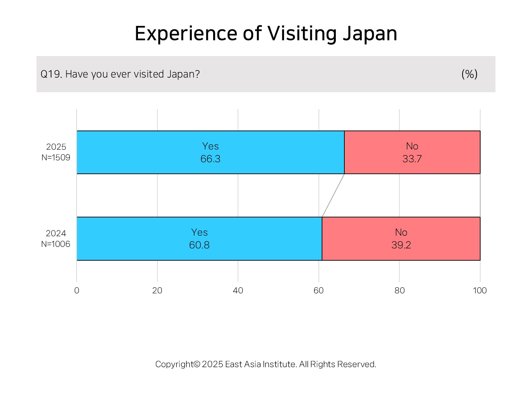Click the 2025 Yes 66.3 blue bar

pyautogui.click(x=211, y=152)
